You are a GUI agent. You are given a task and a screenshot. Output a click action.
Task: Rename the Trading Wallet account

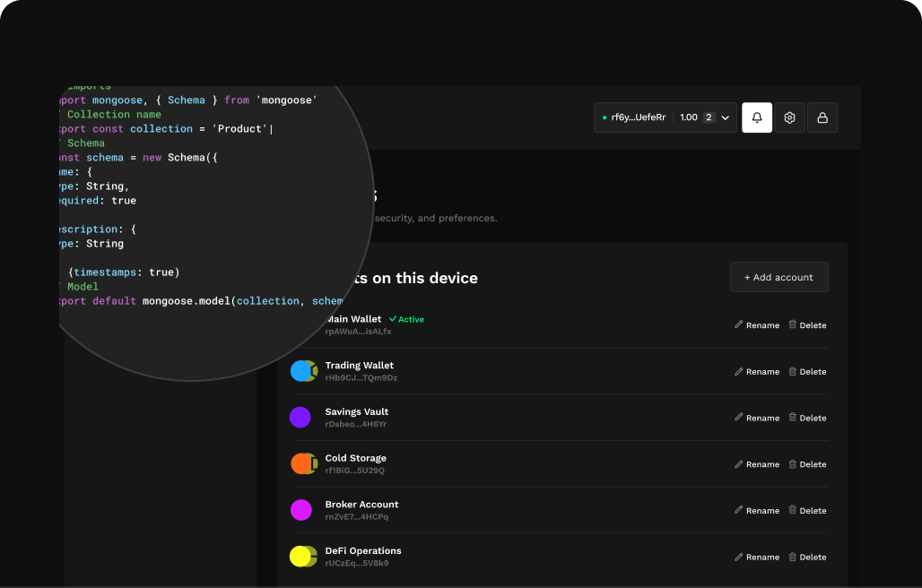pos(757,371)
